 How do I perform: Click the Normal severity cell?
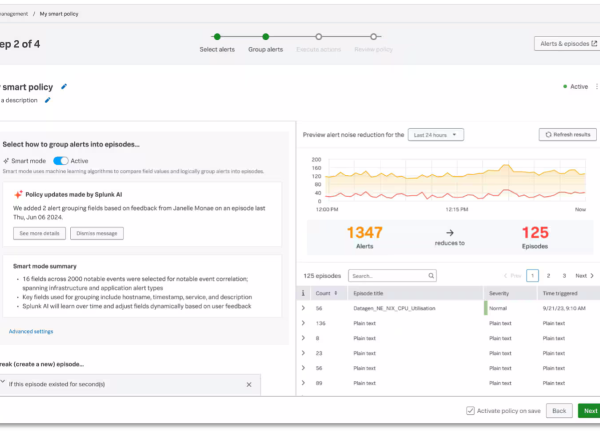(498, 308)
